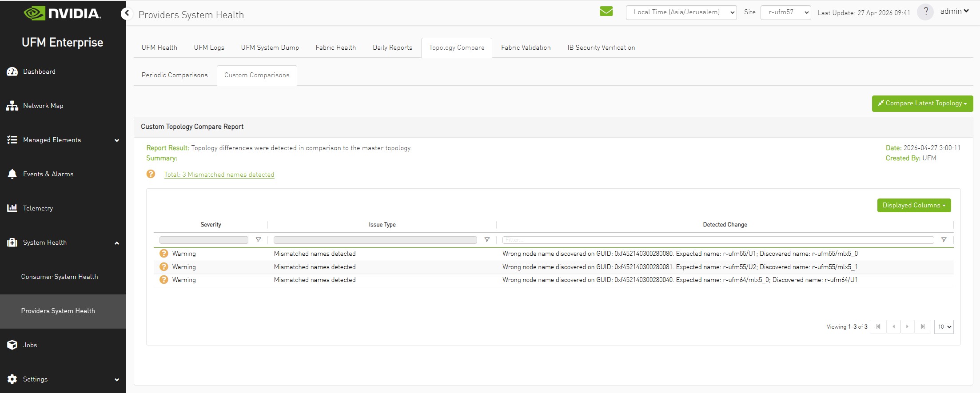Click the Severity column filter icon
This screenshot has height=393, width=980.
click(258, 240)
